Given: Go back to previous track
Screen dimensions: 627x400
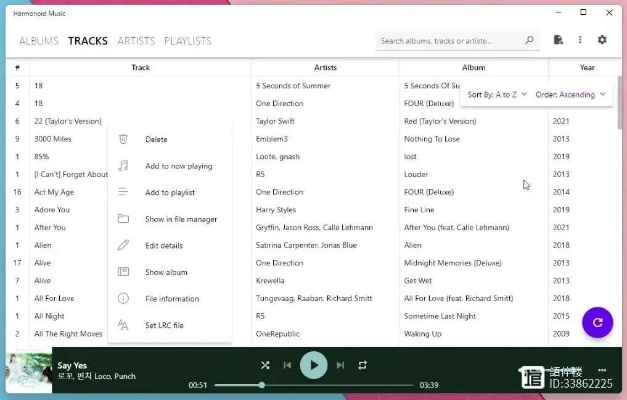Looking at the screenshot, I should [x=288, y=365].
